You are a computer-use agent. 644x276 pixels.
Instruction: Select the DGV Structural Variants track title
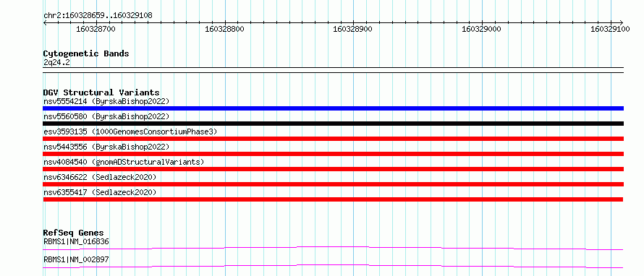pos(101,92)
